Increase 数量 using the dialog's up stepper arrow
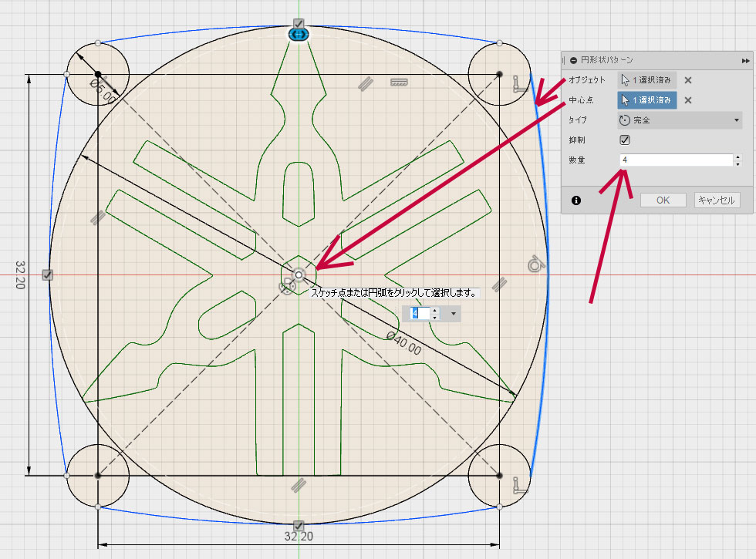The image size is (756, 559). click(738, 157)
